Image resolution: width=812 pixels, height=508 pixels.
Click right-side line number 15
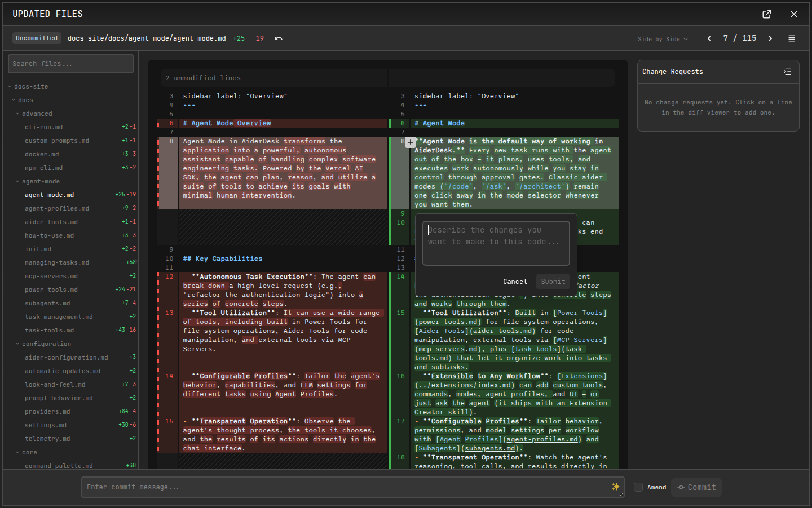pyautogui.click(x=400, y=313)
